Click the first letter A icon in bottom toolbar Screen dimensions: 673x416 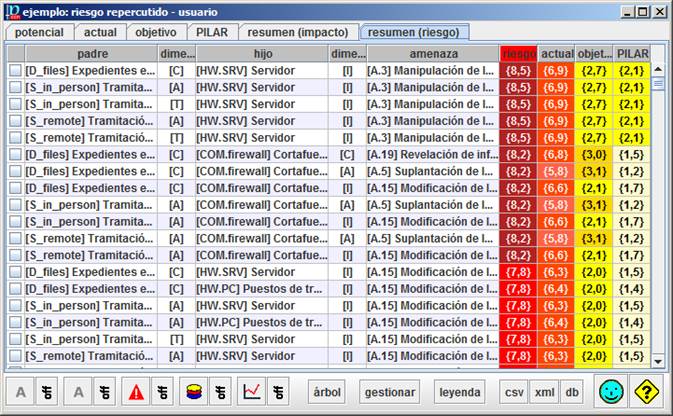[x=20, y=392]
